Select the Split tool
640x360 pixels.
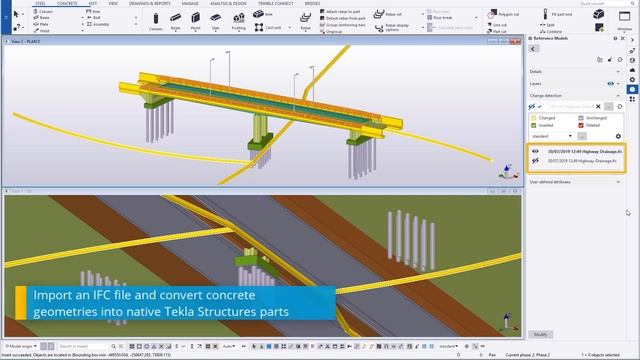(x=547, y=25)
